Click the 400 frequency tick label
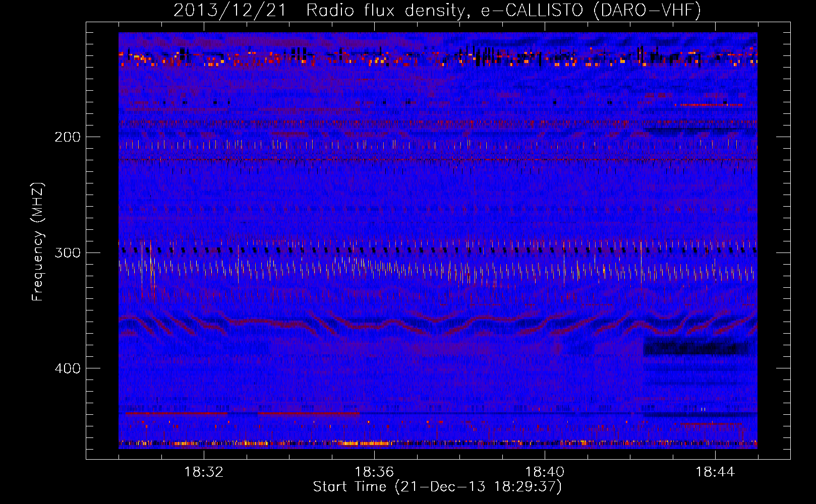Screen dimensions: 816x504 (68, 368)
